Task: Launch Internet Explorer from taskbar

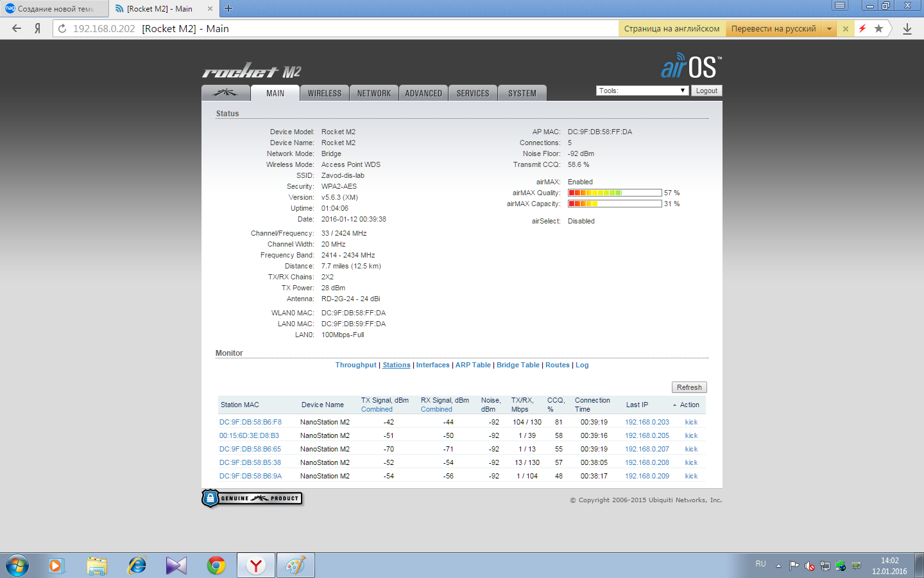Action: (137, 566)
